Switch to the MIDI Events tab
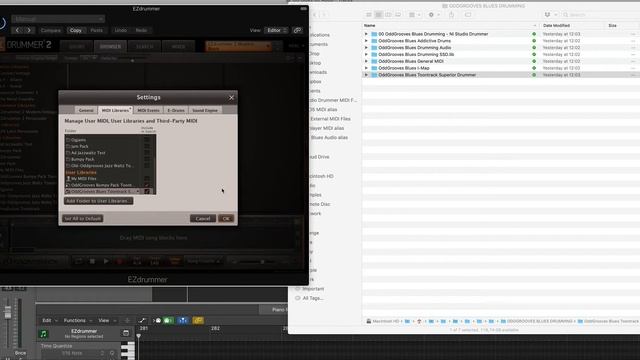This screenshot has height=360, width=640. click(x=148, y=110)
